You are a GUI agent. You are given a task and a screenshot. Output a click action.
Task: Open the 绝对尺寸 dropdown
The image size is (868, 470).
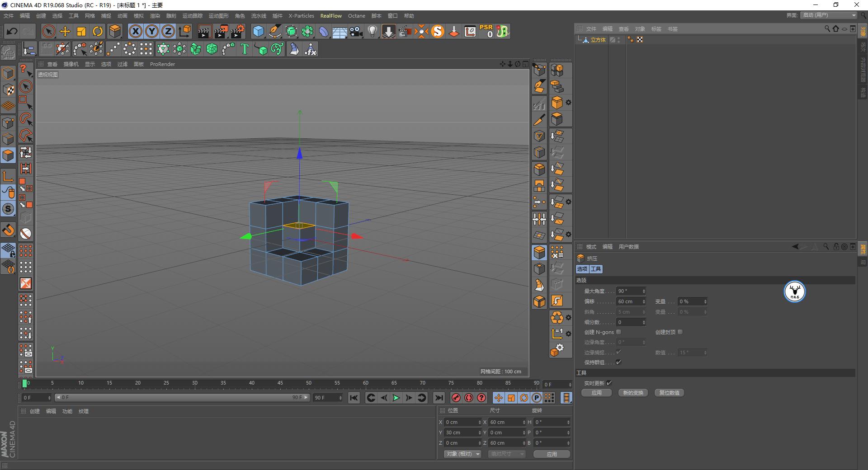coord(506,454)
